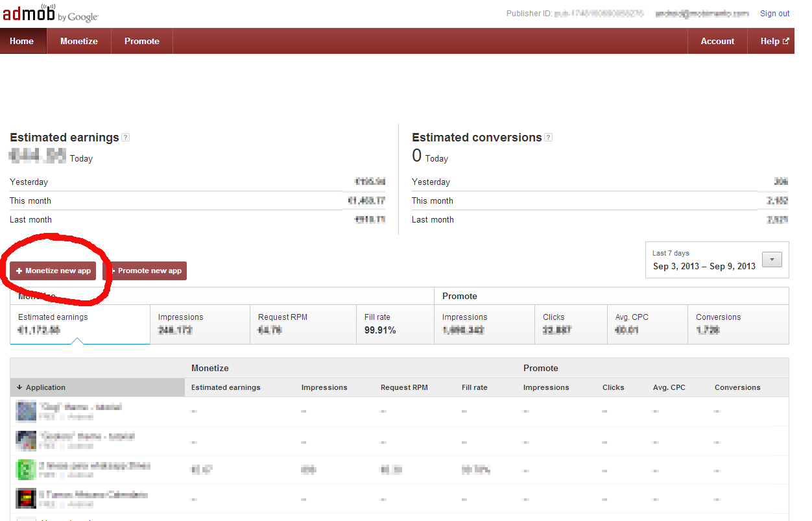Open the Monetize menu tab
This screenshot has height=521, width=812.
tap(79, 41)
